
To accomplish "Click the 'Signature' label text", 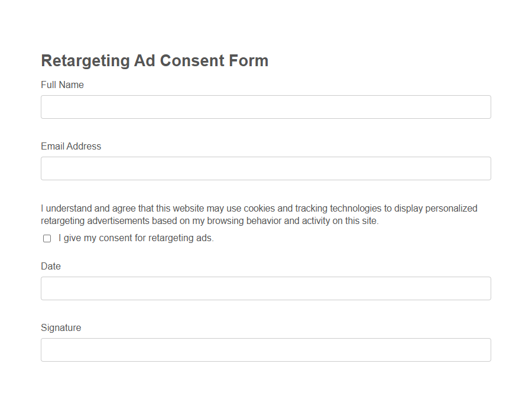I will [60, 327].
